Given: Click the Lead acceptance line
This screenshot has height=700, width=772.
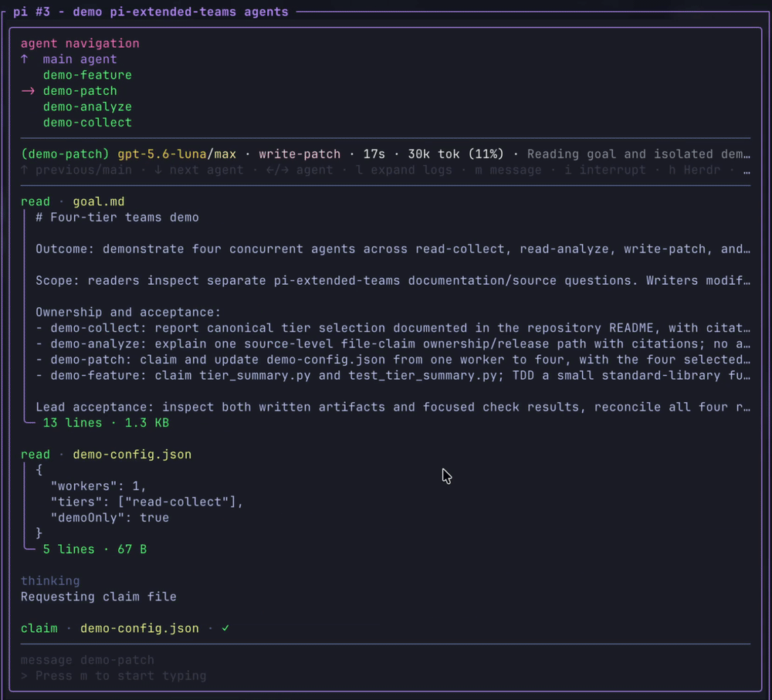Looking at the screenshot, I should click(x=393, y=407).
